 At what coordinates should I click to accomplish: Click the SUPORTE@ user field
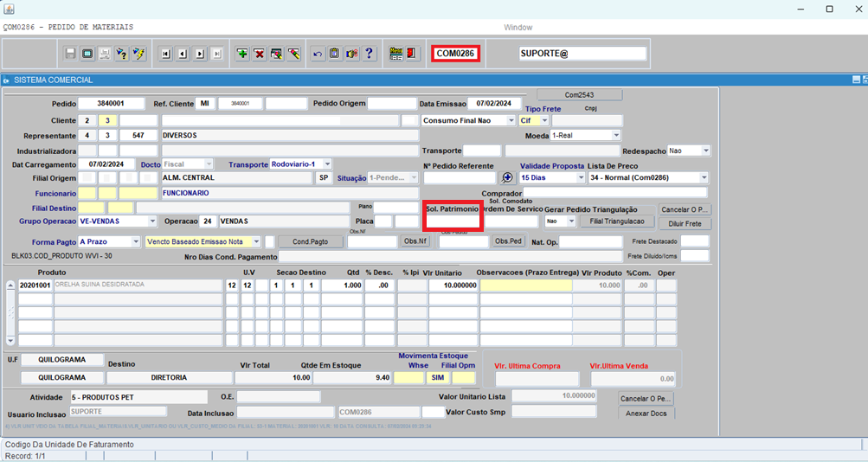pyautogui.click(x=582, y=54)
